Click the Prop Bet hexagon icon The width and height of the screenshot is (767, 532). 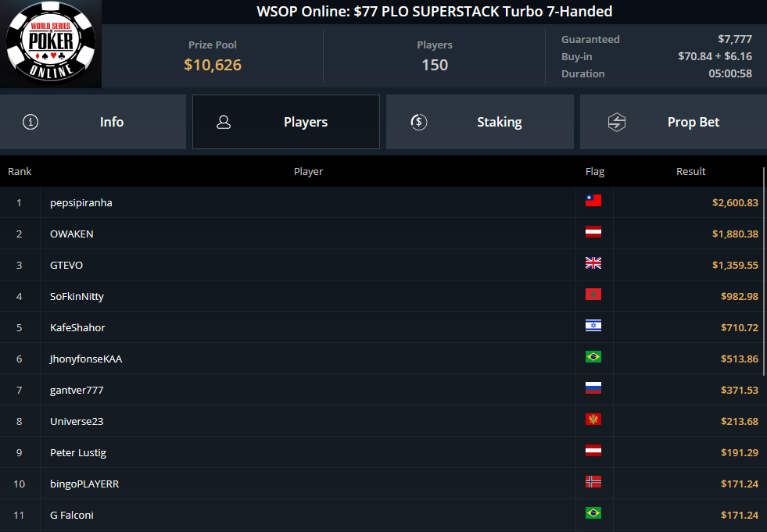click(x=617, y=122)
